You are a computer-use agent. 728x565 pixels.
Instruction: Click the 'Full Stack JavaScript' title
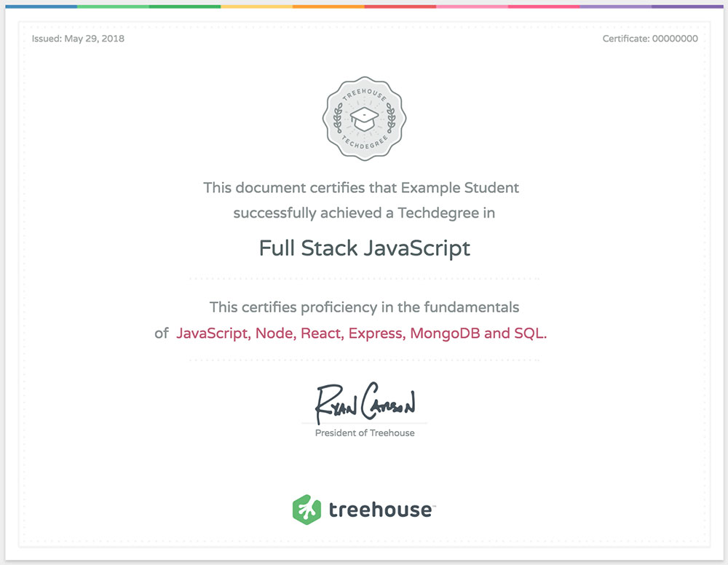[365, 248]
